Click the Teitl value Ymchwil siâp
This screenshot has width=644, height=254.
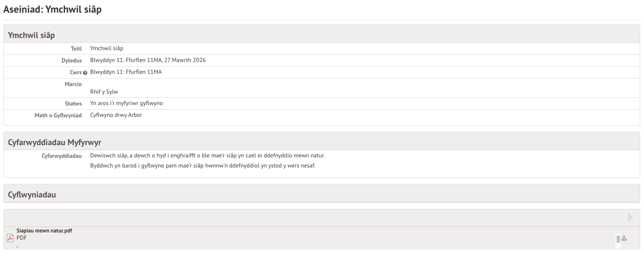pyautogui.click(x=107, y=49)
